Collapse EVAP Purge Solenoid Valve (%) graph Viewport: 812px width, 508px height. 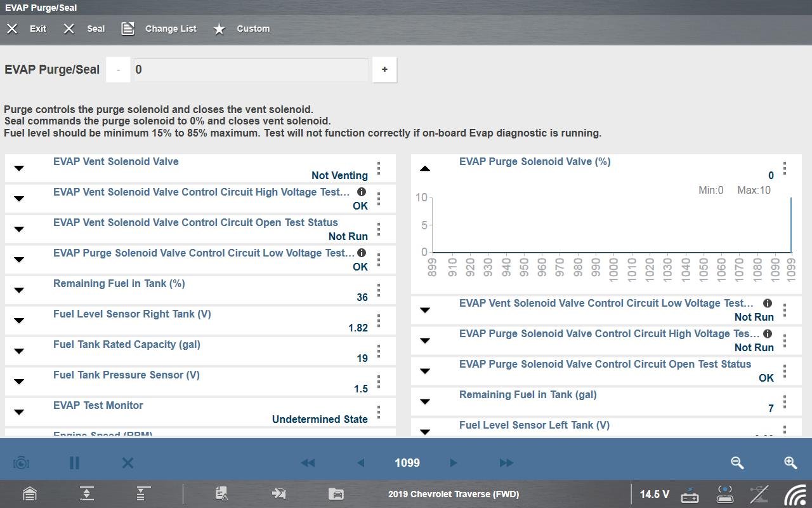pos(425,168)
